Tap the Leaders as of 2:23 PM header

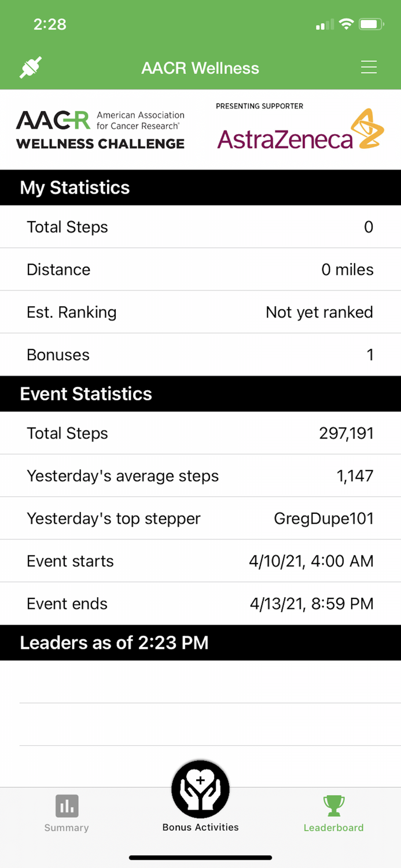pos(113,642)
